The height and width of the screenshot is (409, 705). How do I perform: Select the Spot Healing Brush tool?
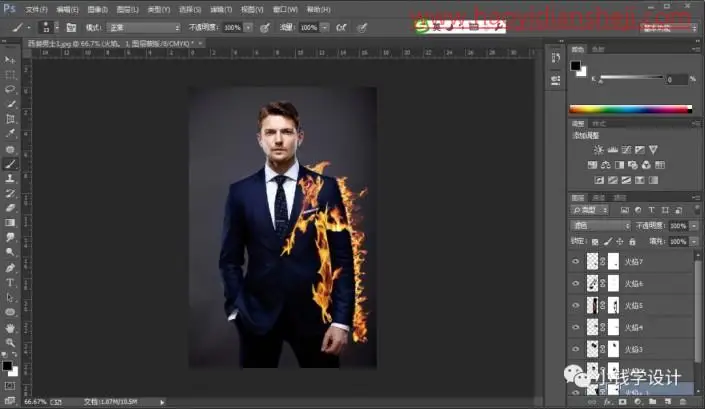[10, 149]
